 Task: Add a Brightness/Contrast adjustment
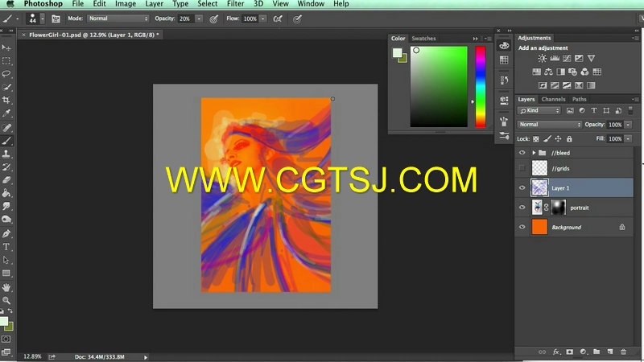click(542, 58)
